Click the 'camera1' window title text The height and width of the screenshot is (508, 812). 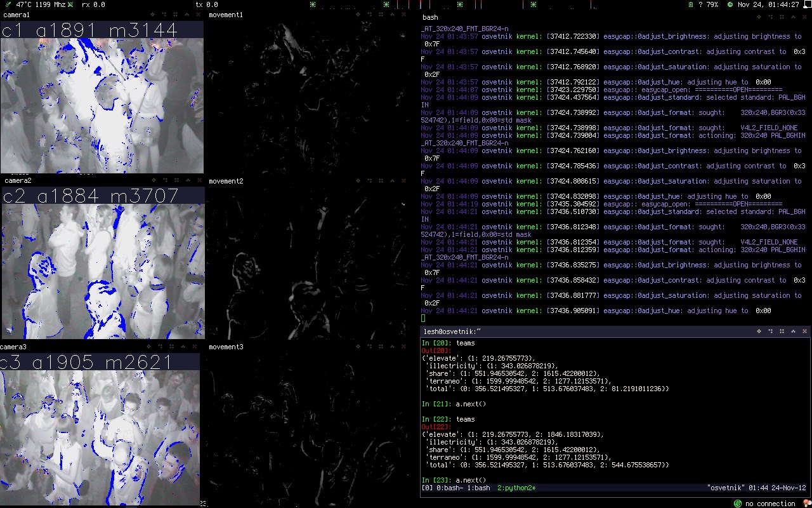tap(17, 14)
